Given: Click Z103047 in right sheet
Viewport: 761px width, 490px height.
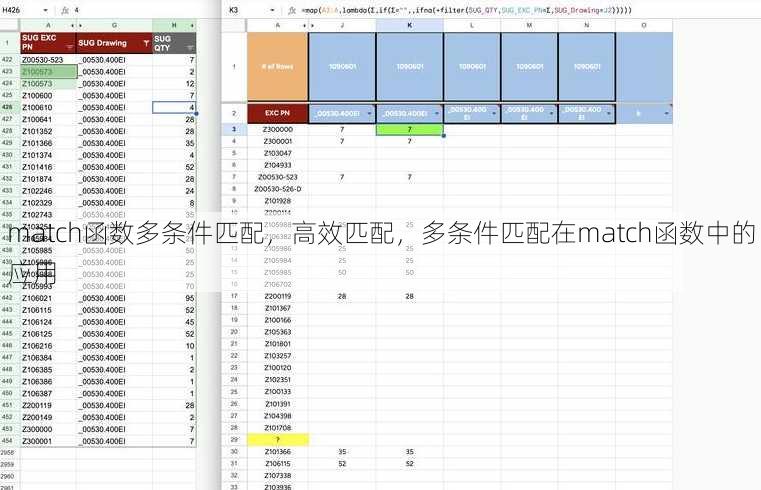Looking at the screenshot, I should 278,153.
